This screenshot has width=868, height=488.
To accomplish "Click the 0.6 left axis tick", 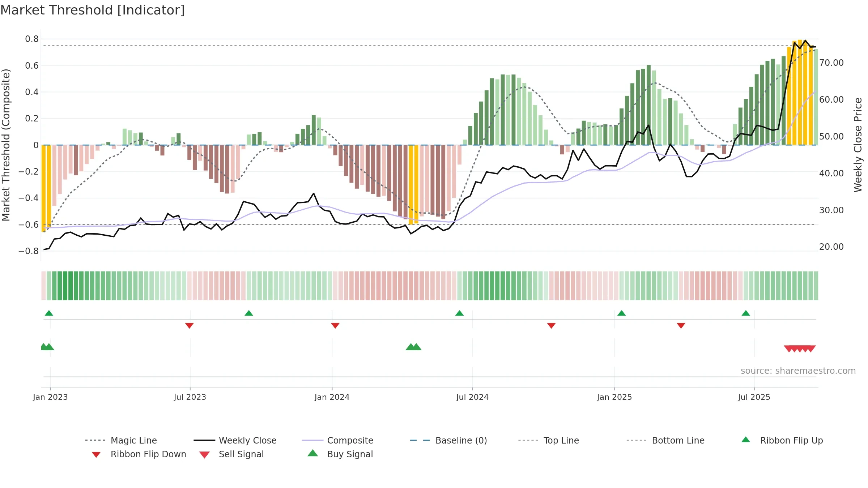I will pos(32,65).
